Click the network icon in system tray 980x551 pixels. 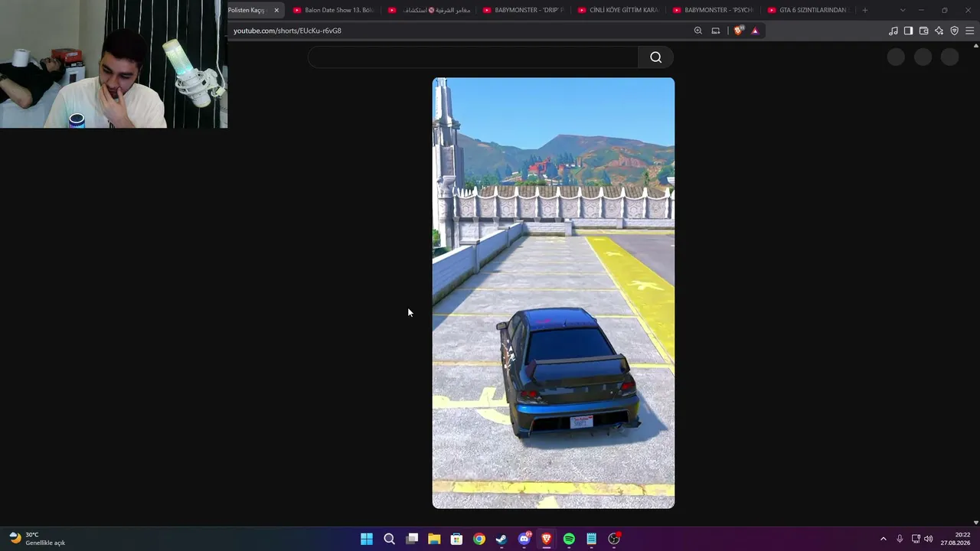[x=916, y=539]
